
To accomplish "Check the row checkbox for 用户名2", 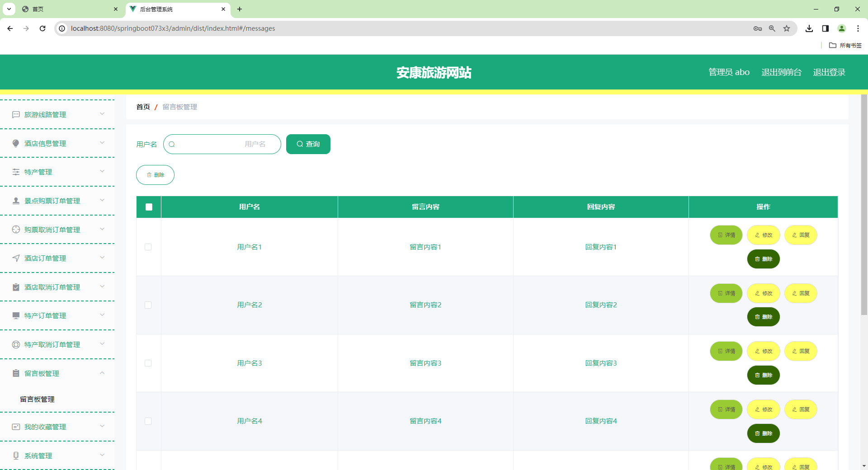I will [148, 305].
